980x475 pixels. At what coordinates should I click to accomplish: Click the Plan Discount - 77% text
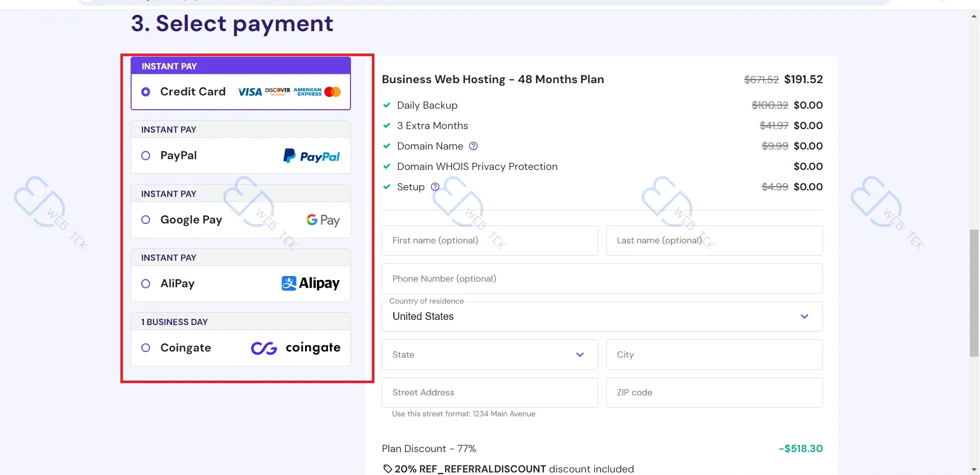429,448
